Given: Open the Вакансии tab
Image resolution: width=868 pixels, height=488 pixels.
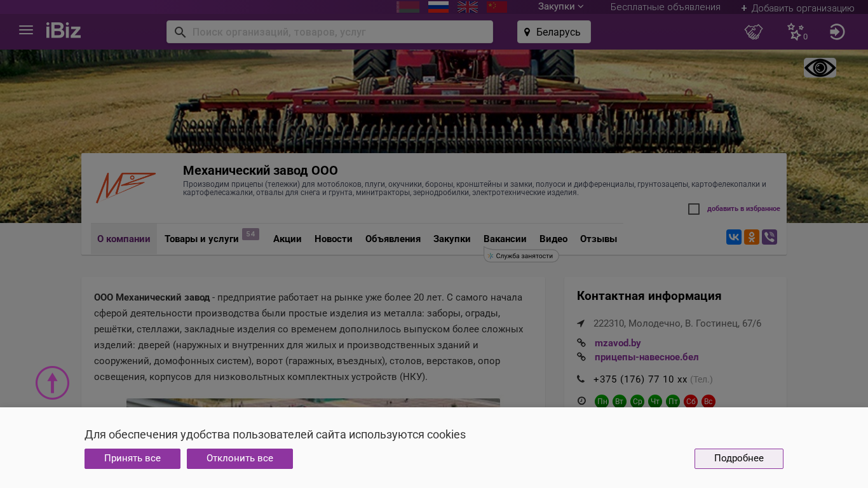Looking at the screenshot, I should coord(505,239).
